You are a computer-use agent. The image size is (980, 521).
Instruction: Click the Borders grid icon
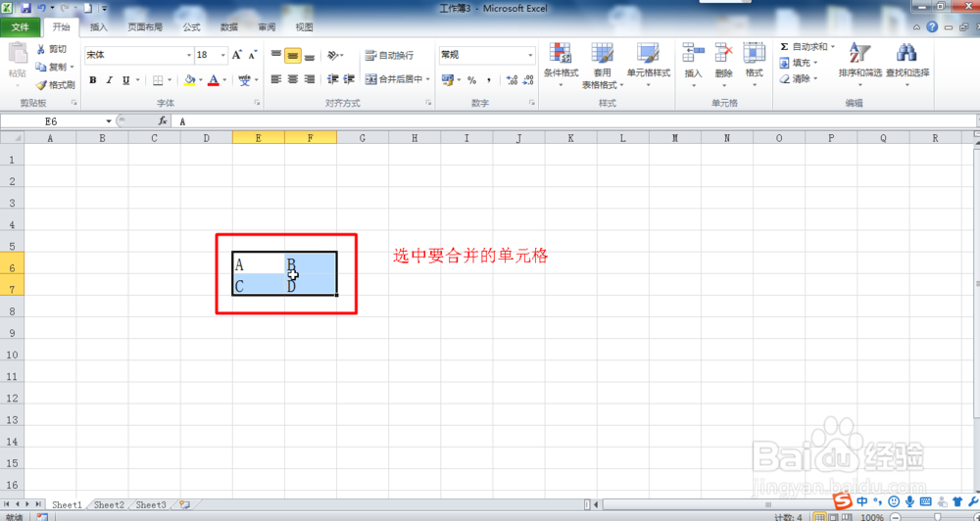(x=158, y=80)
